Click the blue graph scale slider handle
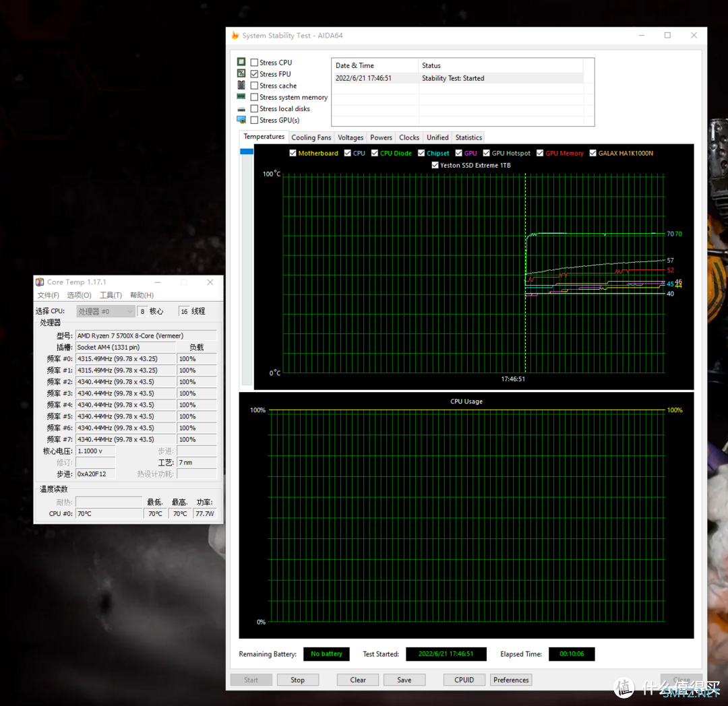728x706 pixels. 247,151
